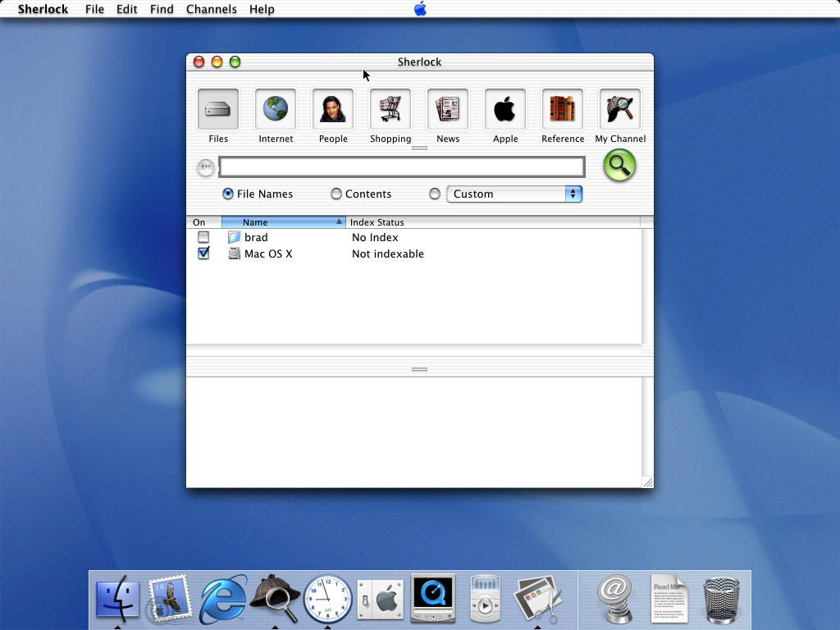Click Sherlock hat icon in dock
Viewport: 840px width, 630px height.
tap(275, 599)
